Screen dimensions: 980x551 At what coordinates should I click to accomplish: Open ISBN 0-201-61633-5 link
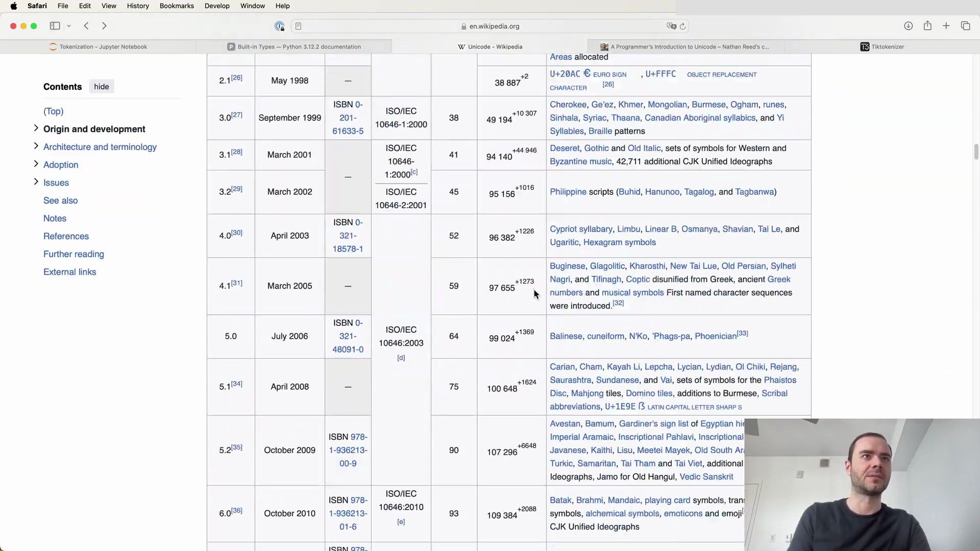click(348, 118)
